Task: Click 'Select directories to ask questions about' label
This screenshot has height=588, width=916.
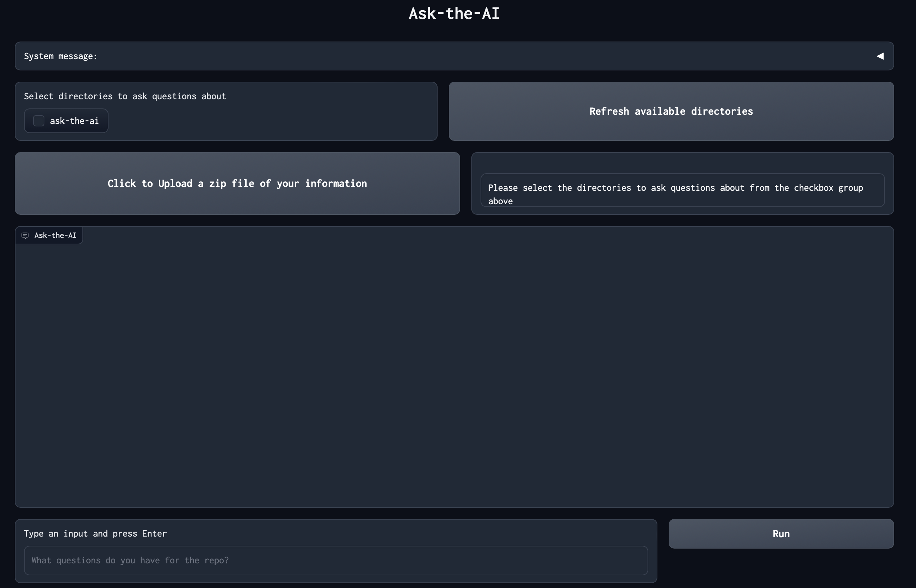Action: pyautogui.click(x=125, y=96)
